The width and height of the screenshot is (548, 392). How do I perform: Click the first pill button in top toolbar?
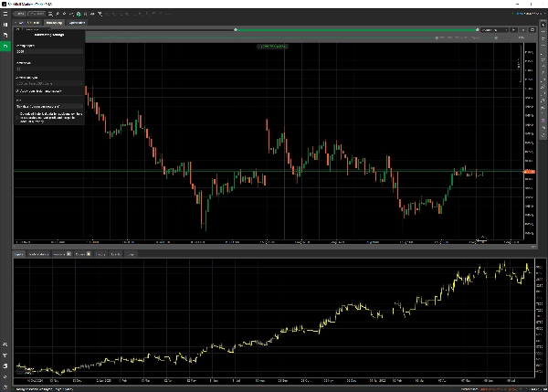click(20, 14)
